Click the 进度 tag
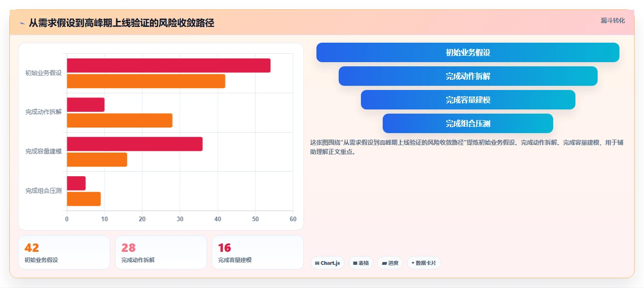This screenshot has height=288, width=644. click(x=390, y=263)
